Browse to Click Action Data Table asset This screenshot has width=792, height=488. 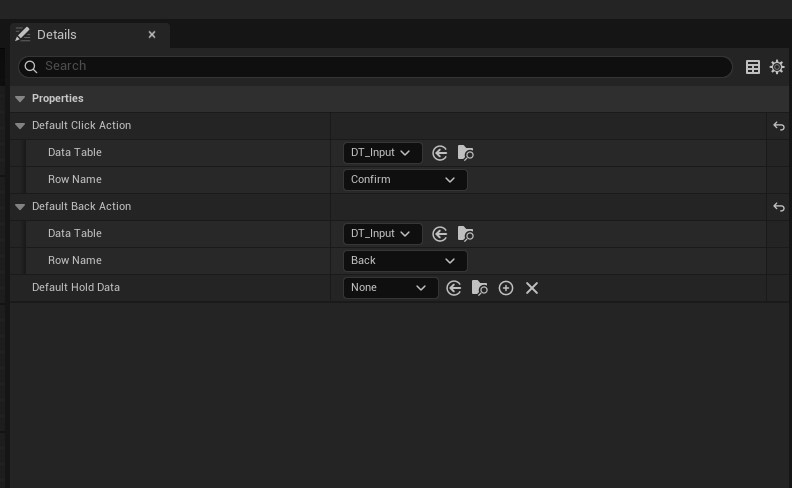[465, 153]
